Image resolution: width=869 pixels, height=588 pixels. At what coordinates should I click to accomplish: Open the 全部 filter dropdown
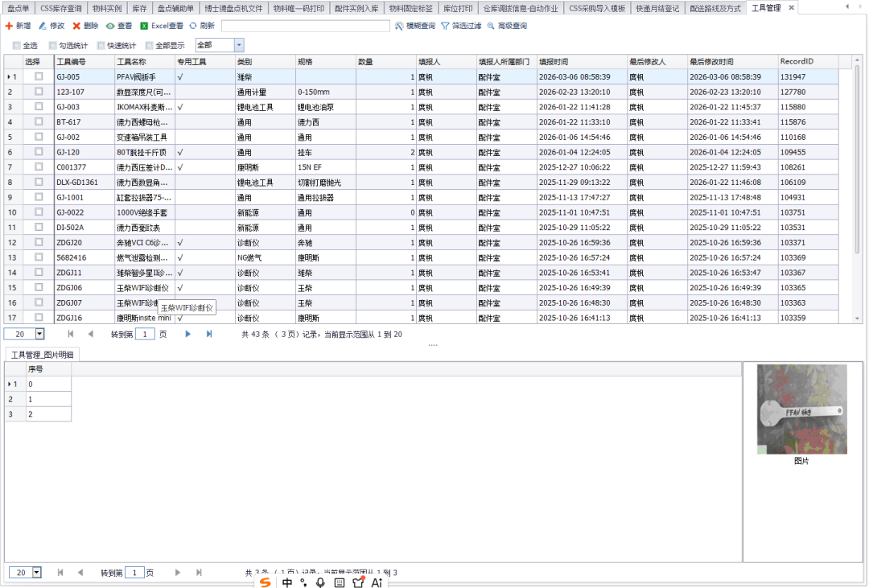(239, 45)
